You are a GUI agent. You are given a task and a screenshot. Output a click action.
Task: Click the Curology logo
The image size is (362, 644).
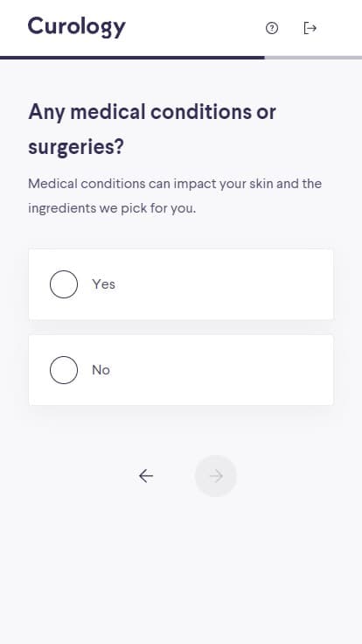(x=76, y=27)
